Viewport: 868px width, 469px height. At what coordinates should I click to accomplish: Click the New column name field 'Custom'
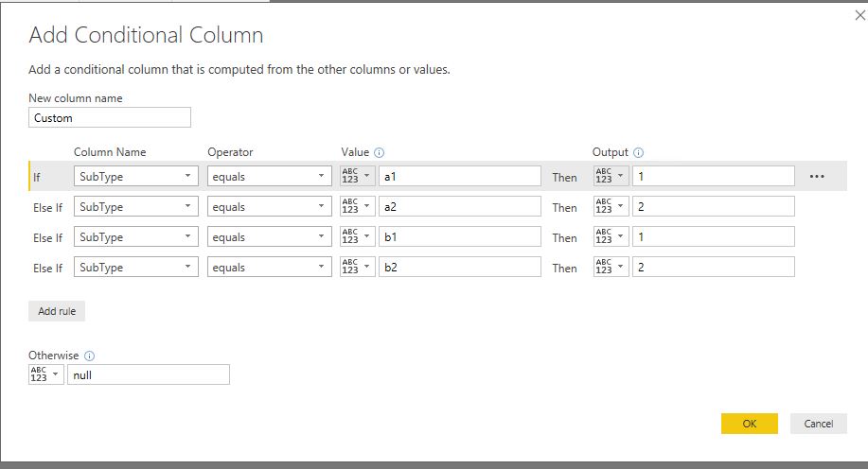tap(110, 117)
